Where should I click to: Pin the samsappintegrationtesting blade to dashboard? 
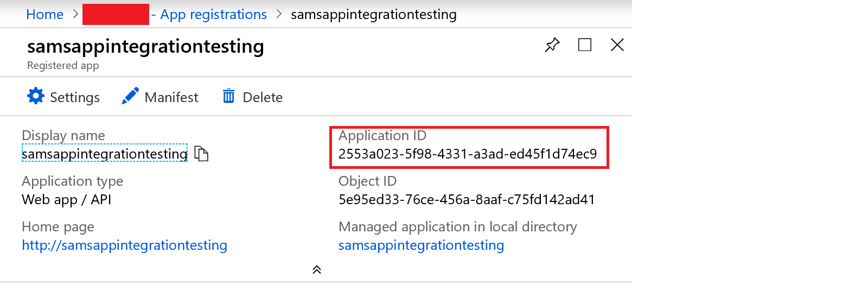(x=552, y=45)
